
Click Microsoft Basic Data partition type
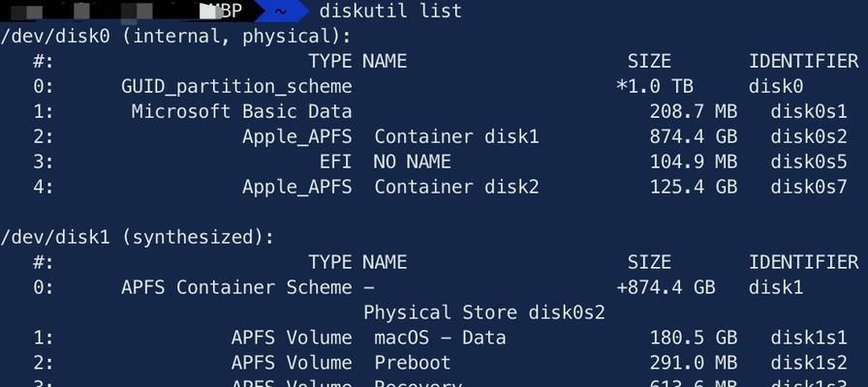pyautogui.click(x=241, y=111)
